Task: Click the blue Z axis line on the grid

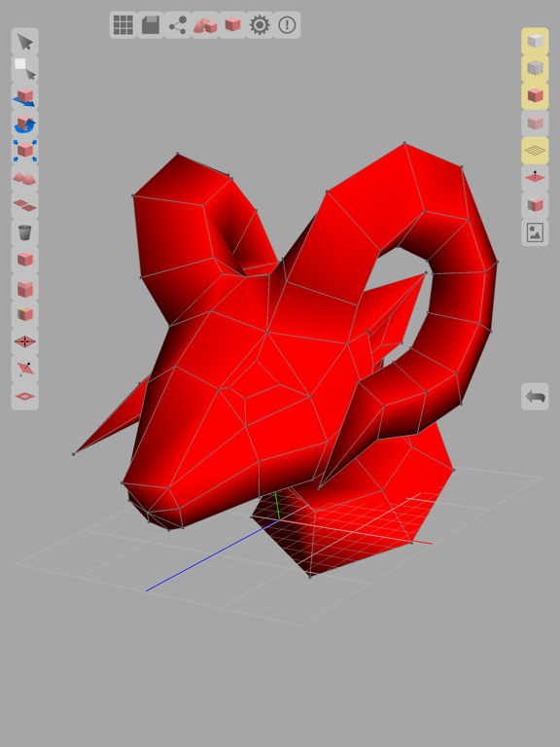Action: tap(212, 555)
